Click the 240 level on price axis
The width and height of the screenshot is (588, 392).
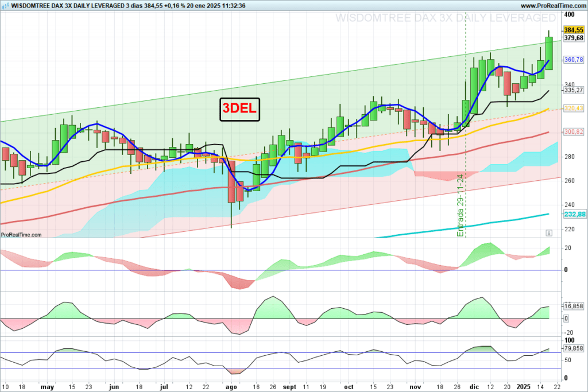[569, 205]
